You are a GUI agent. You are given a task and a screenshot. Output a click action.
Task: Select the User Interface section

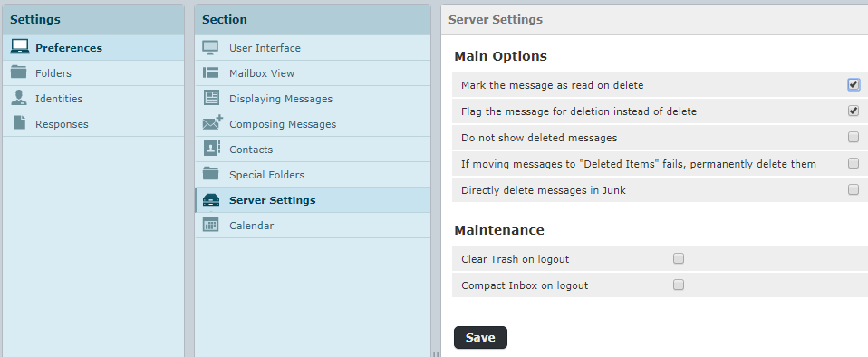pyautogui.click(x=313, y=48)
